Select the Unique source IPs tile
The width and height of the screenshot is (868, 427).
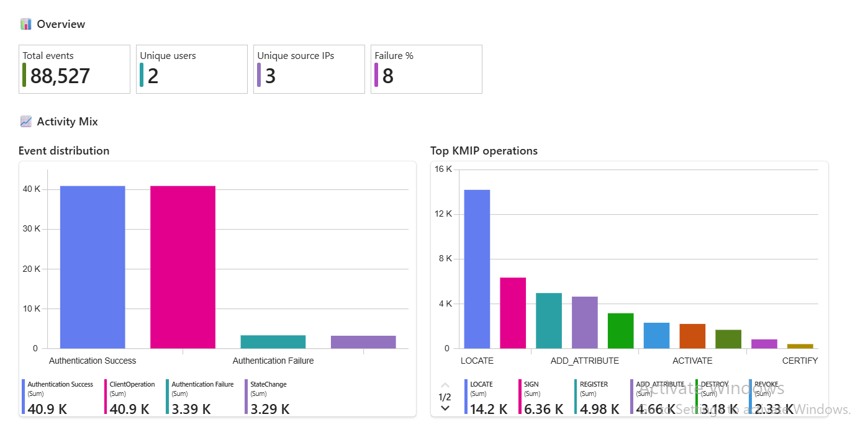pyautogui.click(x=309, y=69)
